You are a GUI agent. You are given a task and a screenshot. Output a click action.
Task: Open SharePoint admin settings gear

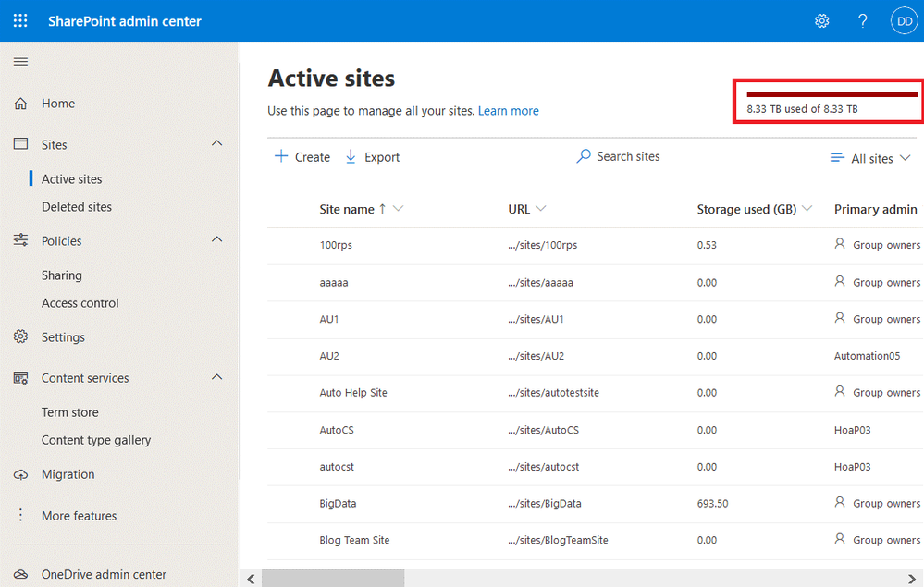pyautogui.click(x=821, y=19)
